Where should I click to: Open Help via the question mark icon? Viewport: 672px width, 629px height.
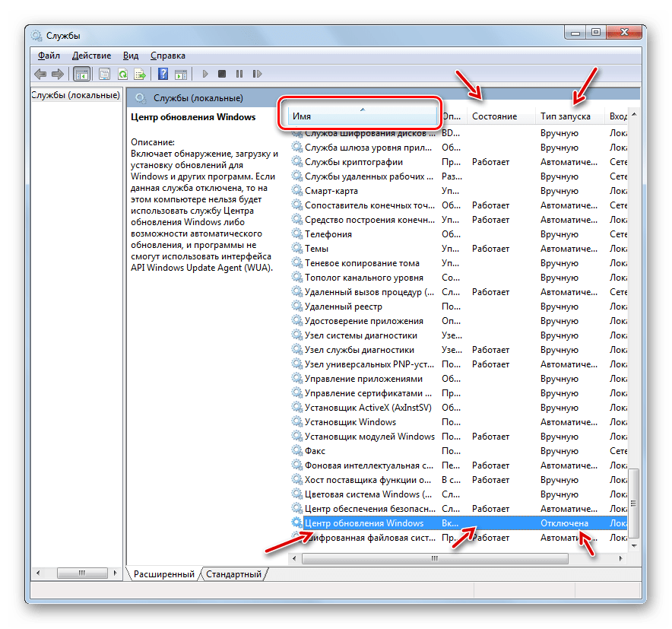click(163, 75)
